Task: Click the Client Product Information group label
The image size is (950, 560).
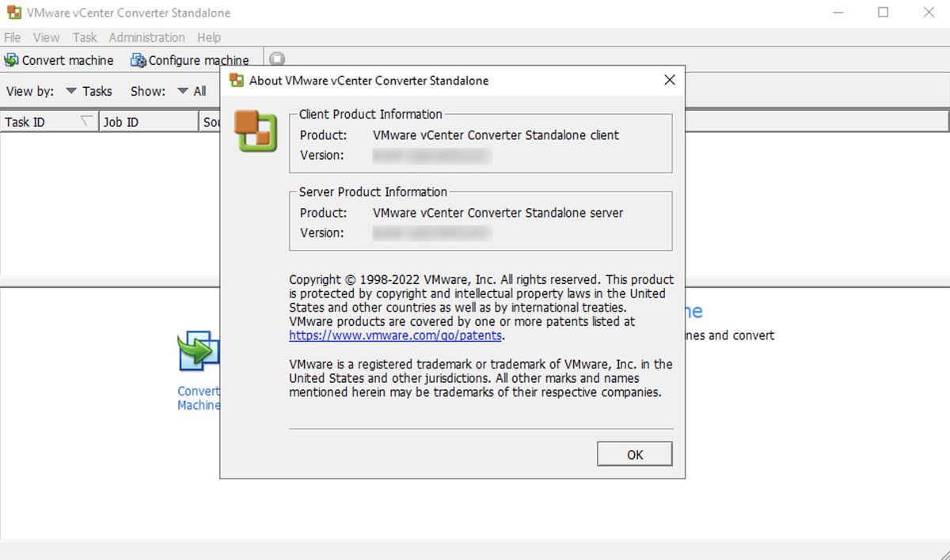Action: tap(370, 115)
